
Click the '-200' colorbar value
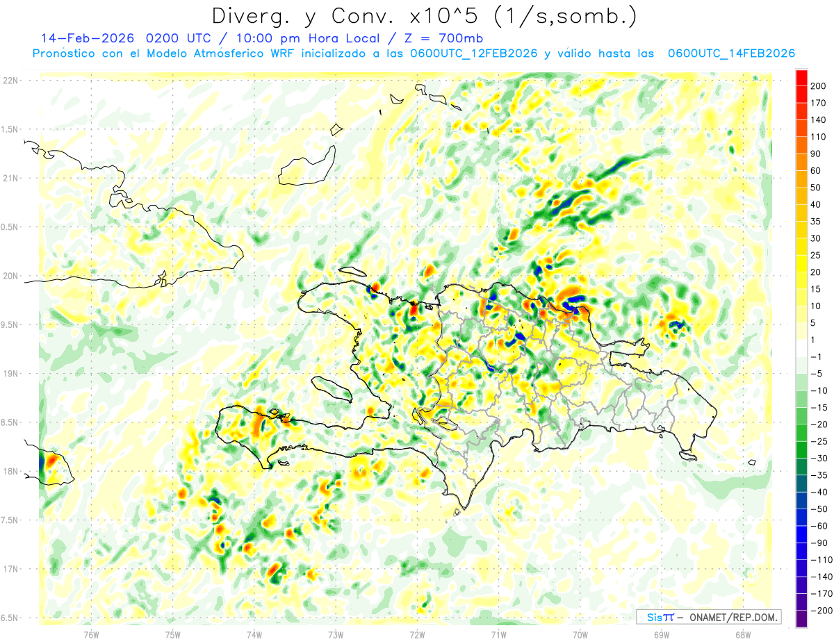pyautogui.click(x=821, y=611)
